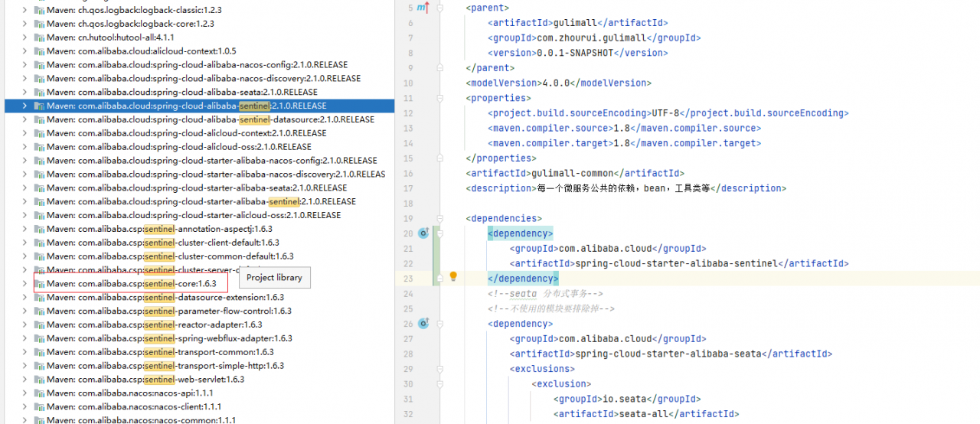Click the description text on line 17

coord(626,188)
